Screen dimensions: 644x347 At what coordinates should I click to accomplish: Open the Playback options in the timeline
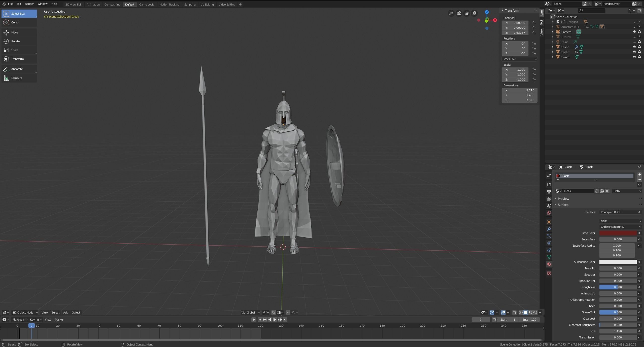tap(20, 320)
